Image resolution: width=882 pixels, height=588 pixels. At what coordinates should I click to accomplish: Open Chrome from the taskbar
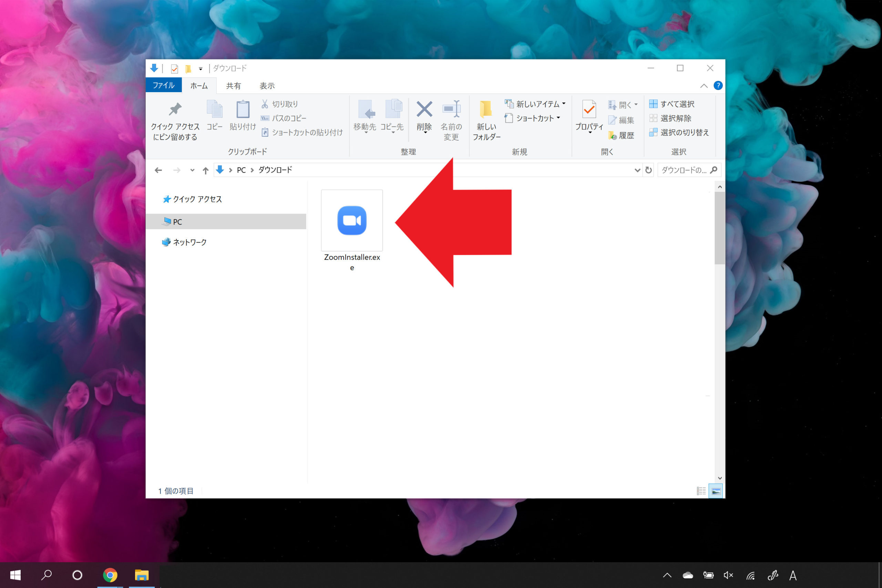coord(110,575)
